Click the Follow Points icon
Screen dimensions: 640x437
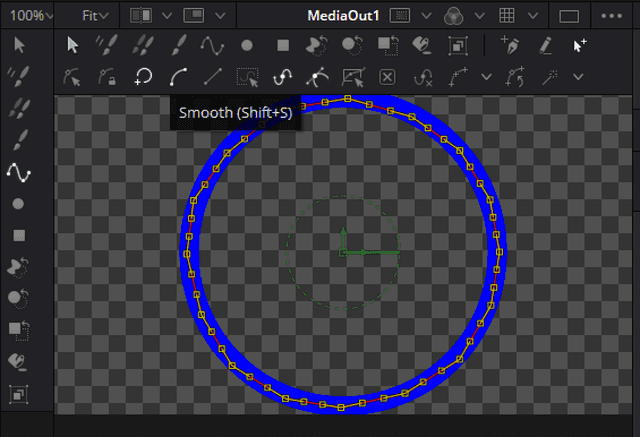[515, 77]
